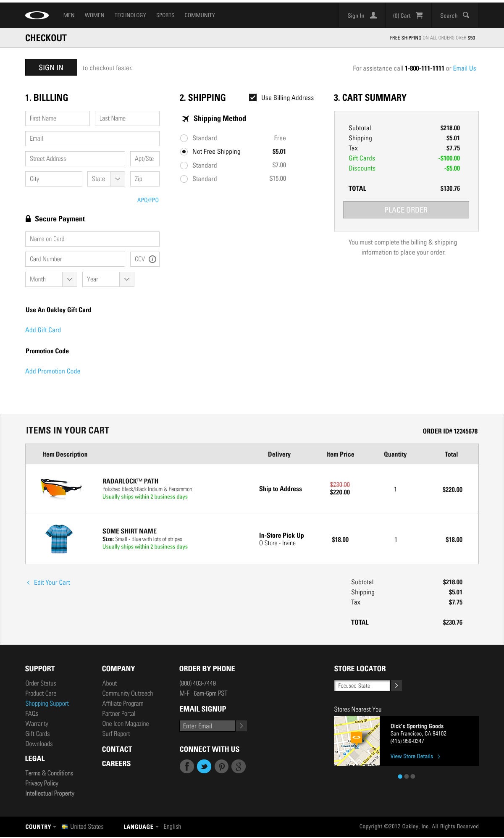Image resolution: width=504 pixels, height=838 pixels.
Task: Open the Facebook social icon
Action: 187,766
